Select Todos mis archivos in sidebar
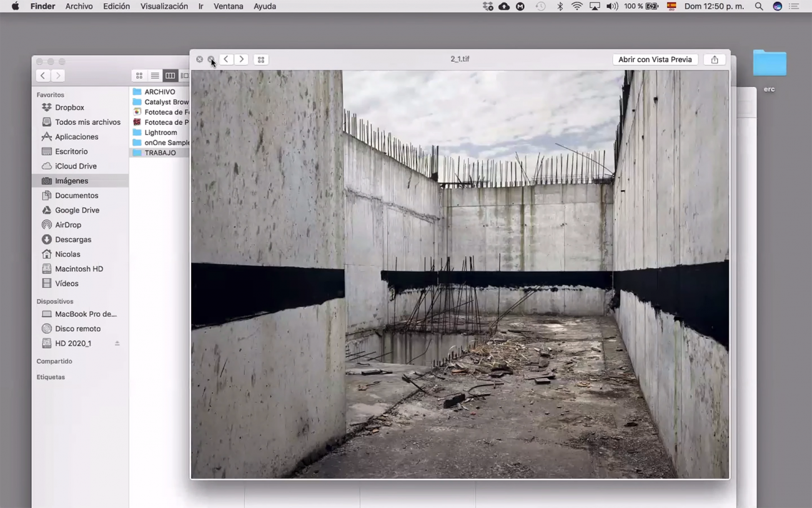Viewport: 812px width, 508px height. click(80, 122)
